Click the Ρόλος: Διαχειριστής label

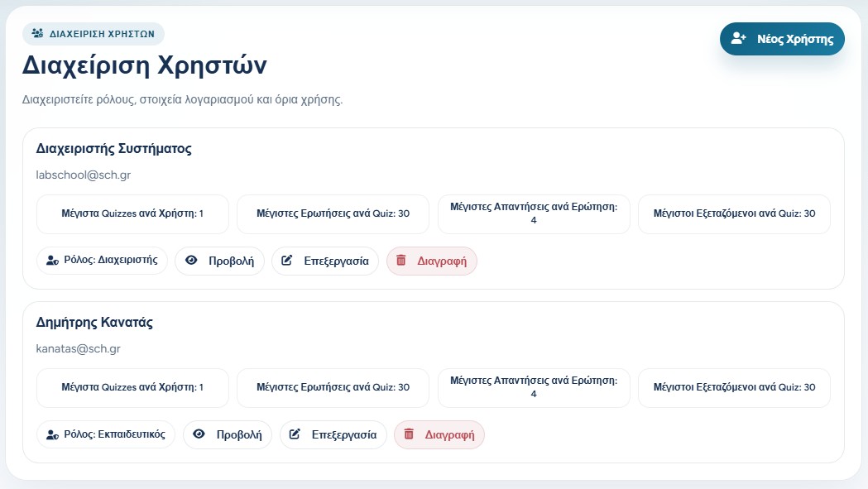coord(111,260)
